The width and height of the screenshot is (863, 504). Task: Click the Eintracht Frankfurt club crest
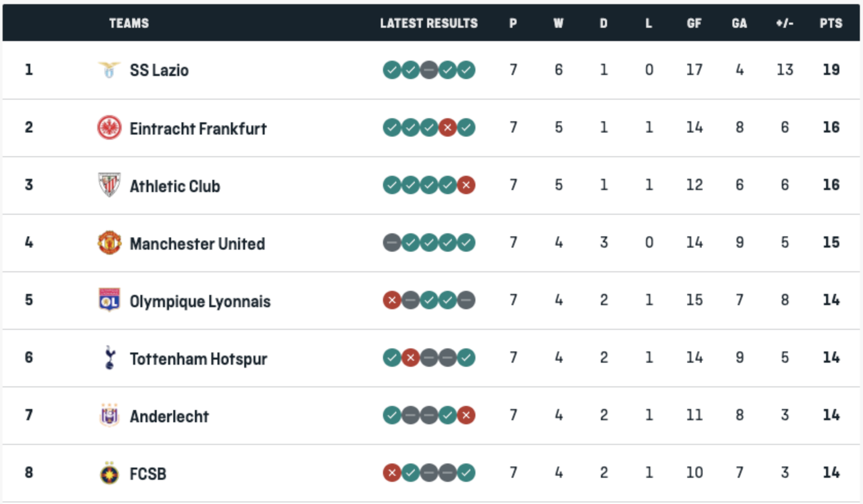109,127
